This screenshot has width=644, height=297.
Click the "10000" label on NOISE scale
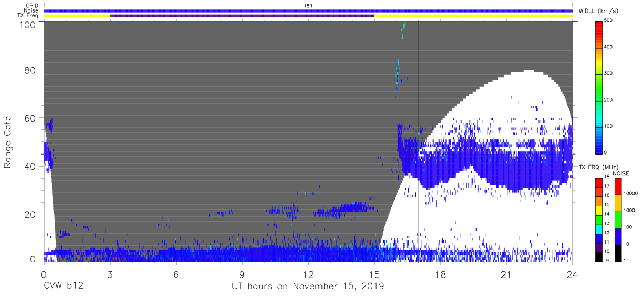tap(630, 193)
